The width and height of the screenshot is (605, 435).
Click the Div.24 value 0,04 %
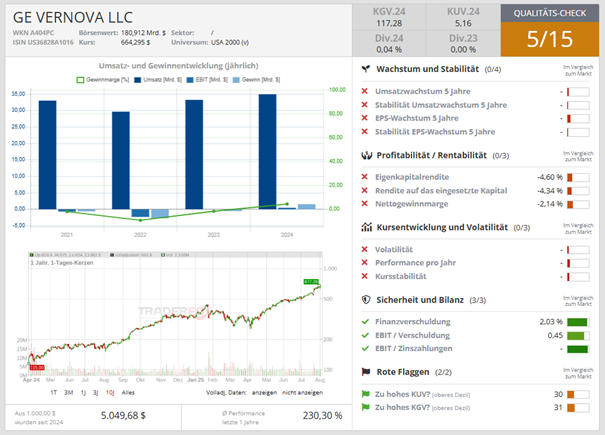(x=389, y=50)
